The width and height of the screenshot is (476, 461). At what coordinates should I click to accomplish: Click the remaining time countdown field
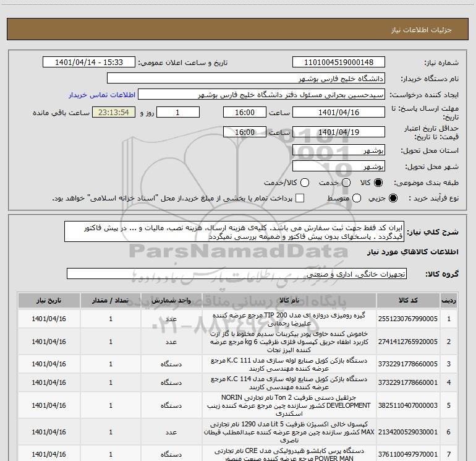pos(114,113)
